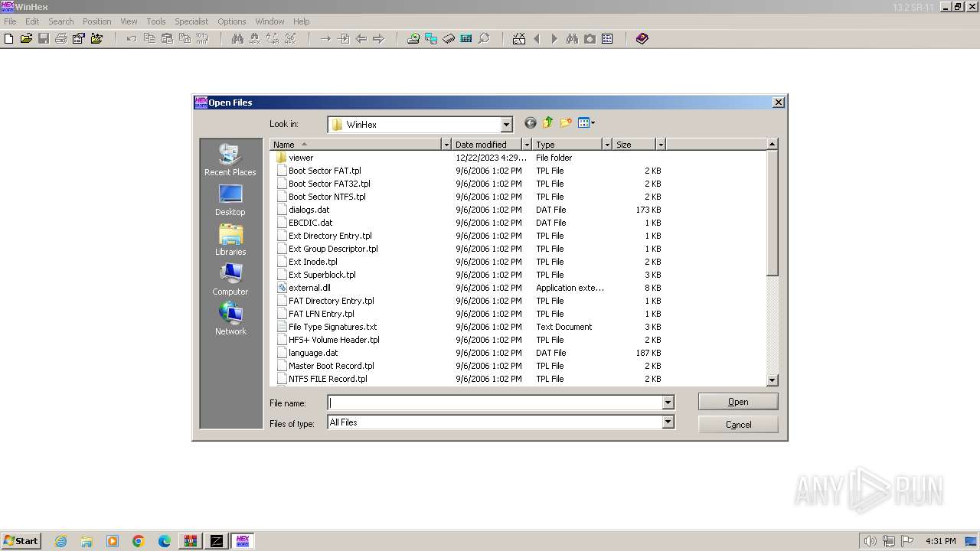
Task: Open Desktop in the places sidebar
Action: 230,200
